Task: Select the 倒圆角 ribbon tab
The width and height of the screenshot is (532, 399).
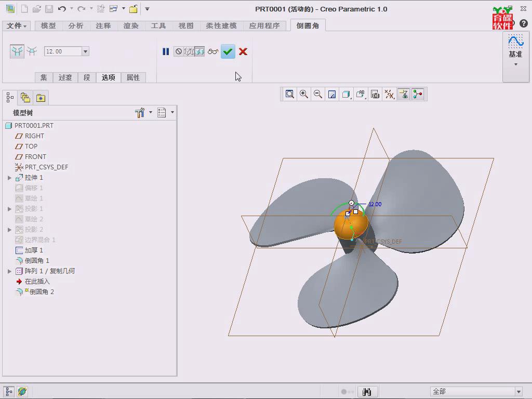Action: pos(308,26)
